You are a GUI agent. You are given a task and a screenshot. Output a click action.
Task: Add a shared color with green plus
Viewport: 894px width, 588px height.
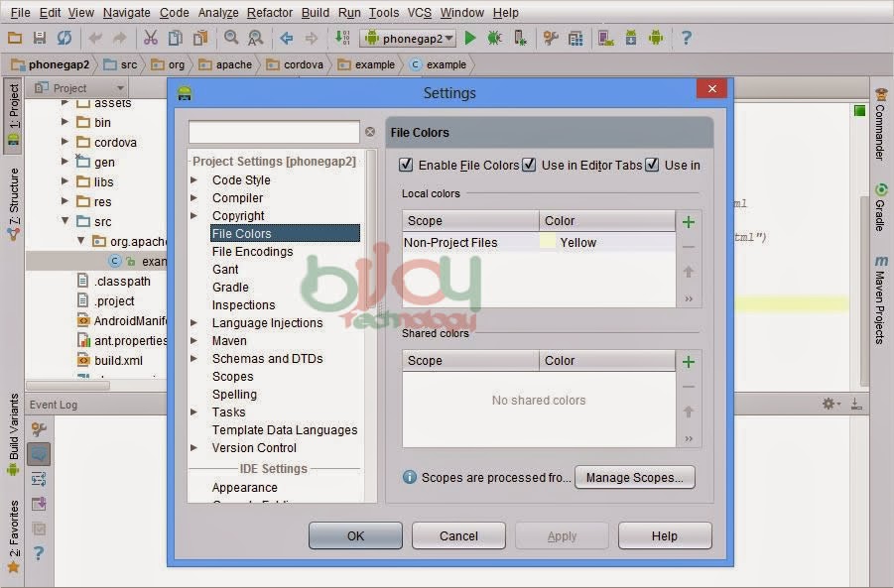click(689, 362)
